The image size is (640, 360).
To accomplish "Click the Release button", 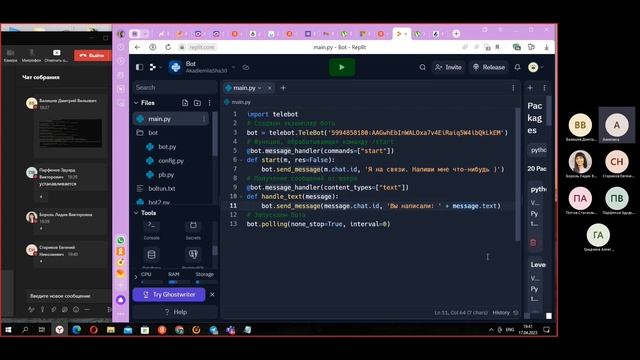I will pos(489,67).
